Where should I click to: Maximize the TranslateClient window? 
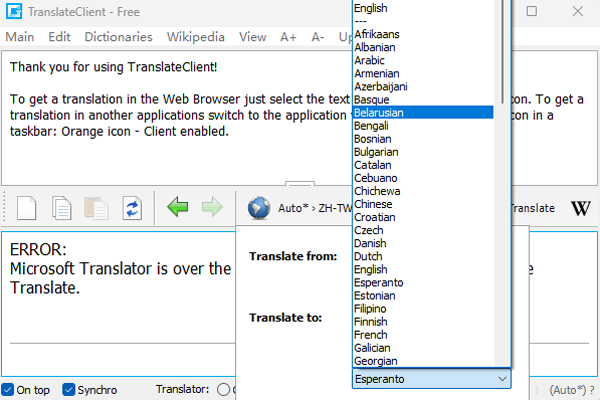click(x=532, y=11)
